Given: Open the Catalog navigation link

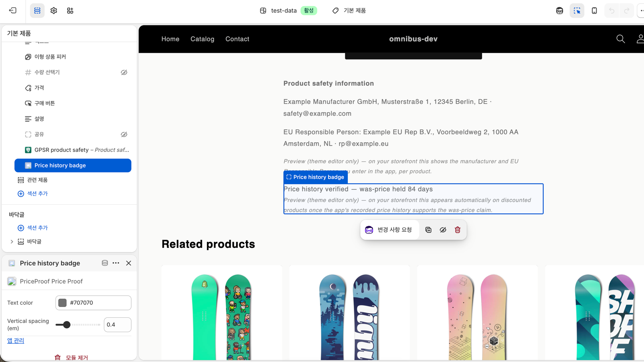Looking at the screenshot, I should point(202,39).
